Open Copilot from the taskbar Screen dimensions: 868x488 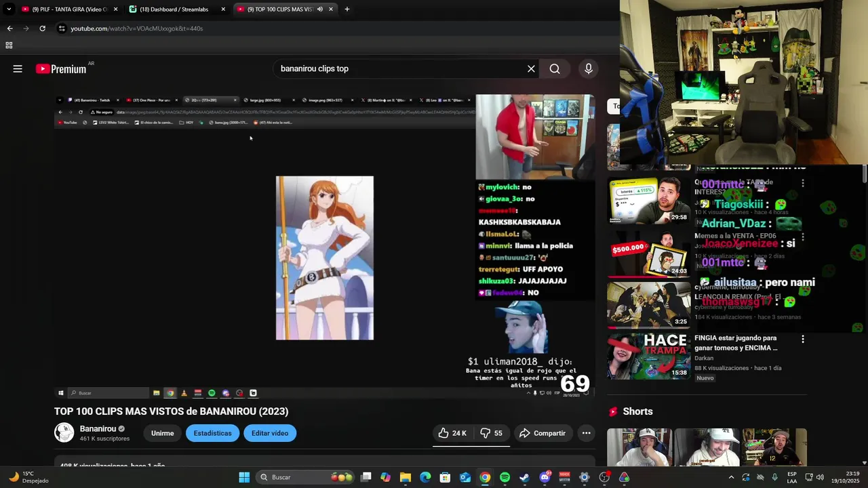coord(385,477)
